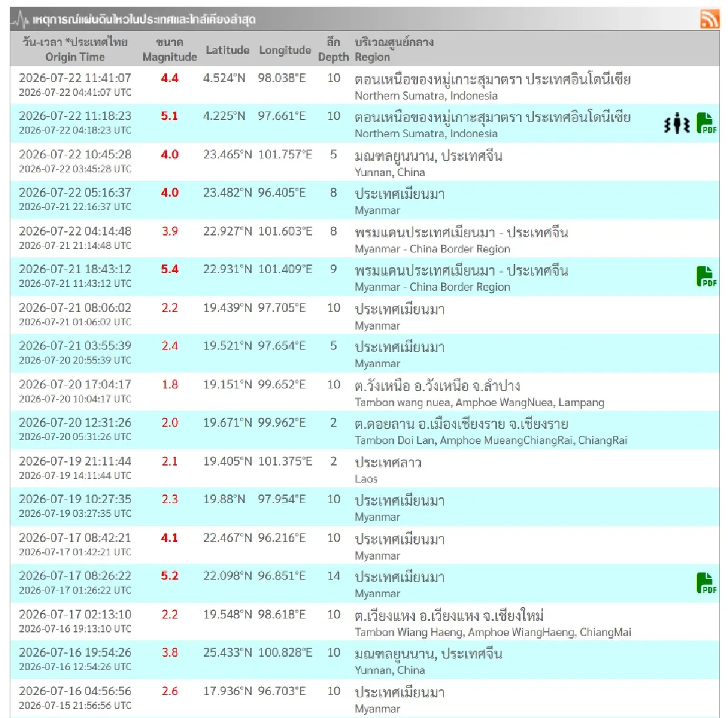Click depth 9 in the 5.4 row
The width and height of the screenshot is (728, 718).
click(x=334, y=269)
